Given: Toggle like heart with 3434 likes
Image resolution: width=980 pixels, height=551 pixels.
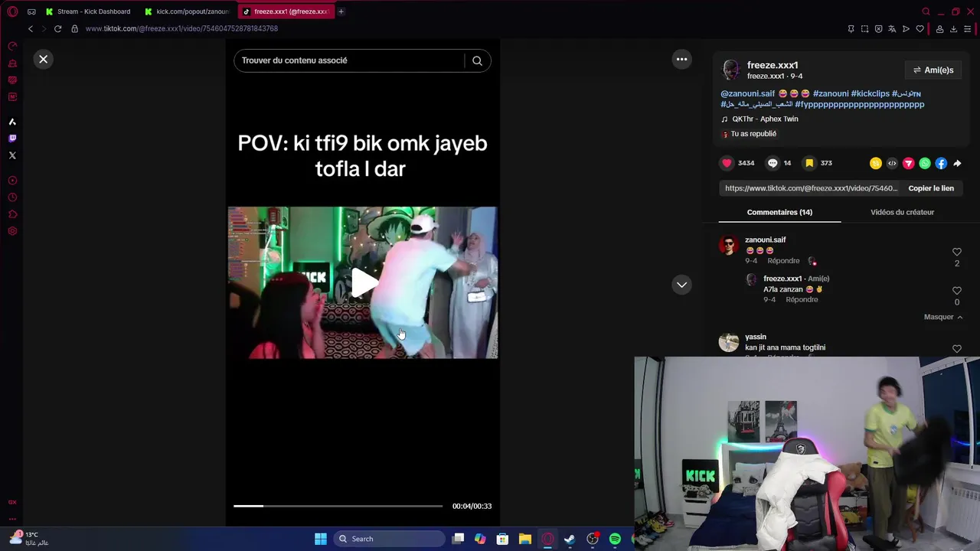Looking at the screenshot, I should pos(727,163).
